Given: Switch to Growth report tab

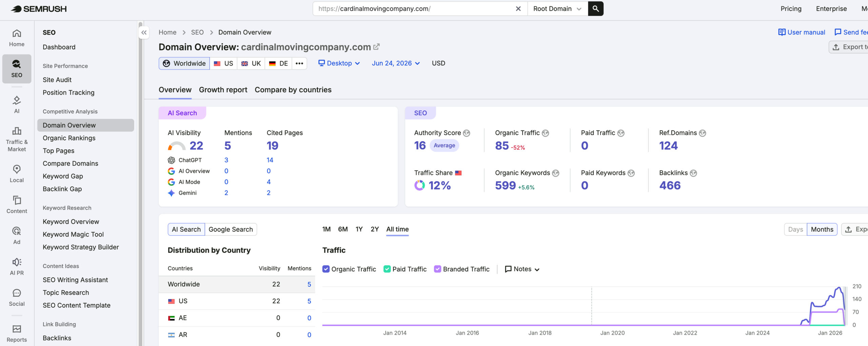Looking at the screenshot, I should click(x=223, y=90).
